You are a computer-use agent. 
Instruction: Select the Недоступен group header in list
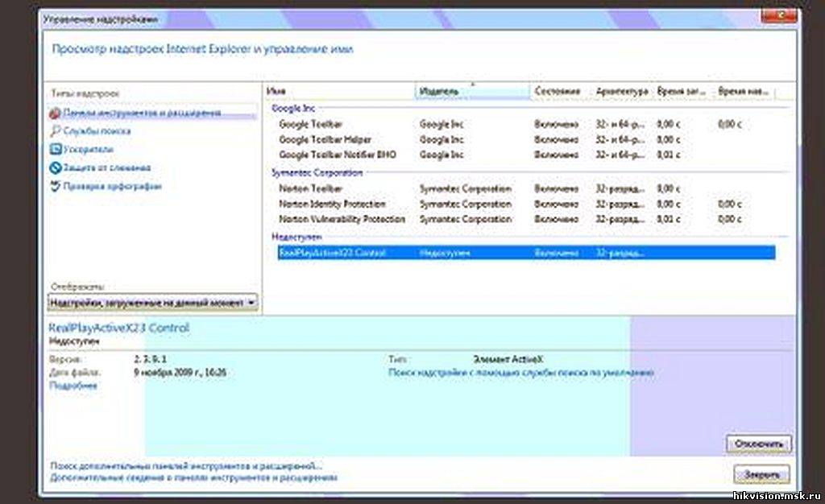pyautogui.click(x=296, y=237)
